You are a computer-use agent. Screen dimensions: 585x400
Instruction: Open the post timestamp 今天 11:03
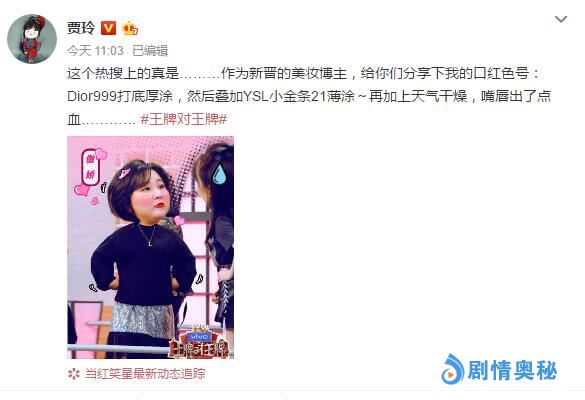[95, 51]
